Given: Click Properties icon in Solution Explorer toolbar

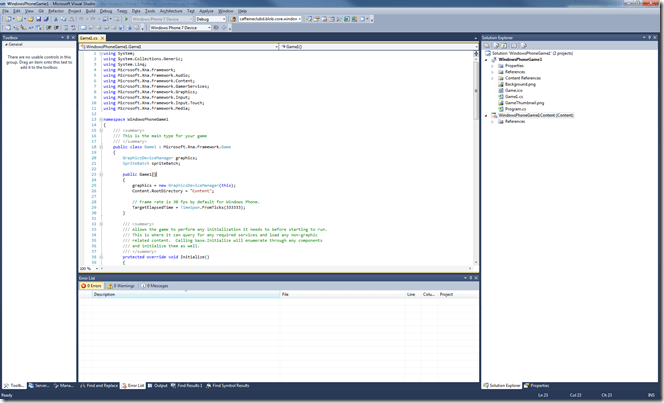Looking at the screenshot, I should [x=487, y=45].
